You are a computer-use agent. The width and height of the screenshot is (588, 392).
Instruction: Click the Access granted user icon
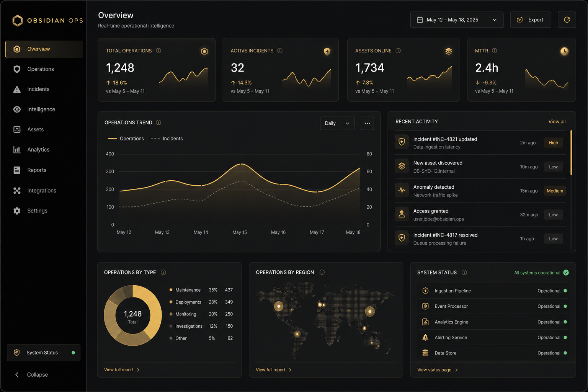(402, 214)
